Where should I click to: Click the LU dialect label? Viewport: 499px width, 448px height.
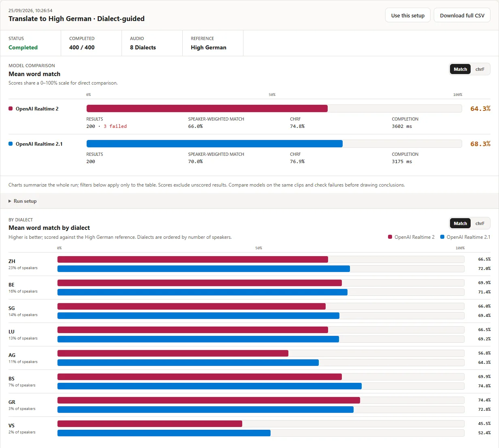click(11, 332)
